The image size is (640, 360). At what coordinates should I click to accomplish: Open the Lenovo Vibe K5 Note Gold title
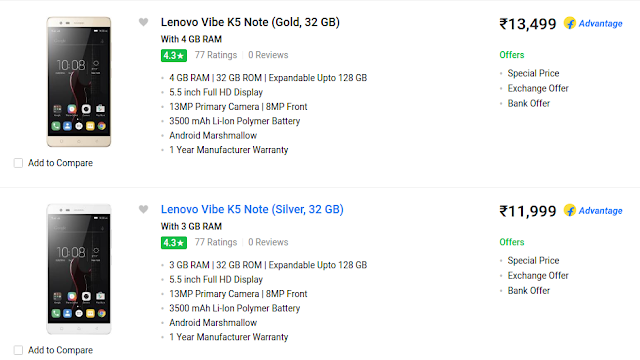point(250,22)
